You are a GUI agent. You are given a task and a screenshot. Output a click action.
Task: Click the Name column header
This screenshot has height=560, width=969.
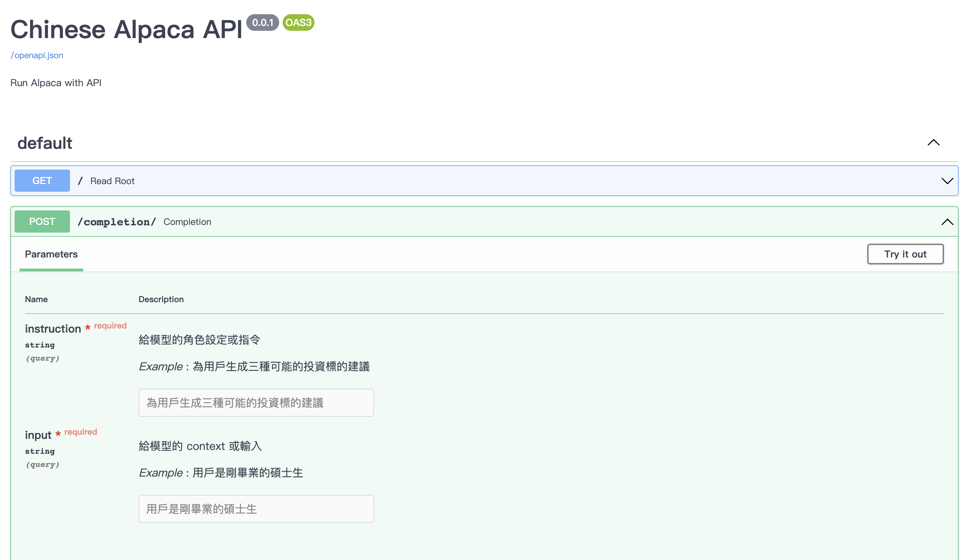(x=36, y=299)
